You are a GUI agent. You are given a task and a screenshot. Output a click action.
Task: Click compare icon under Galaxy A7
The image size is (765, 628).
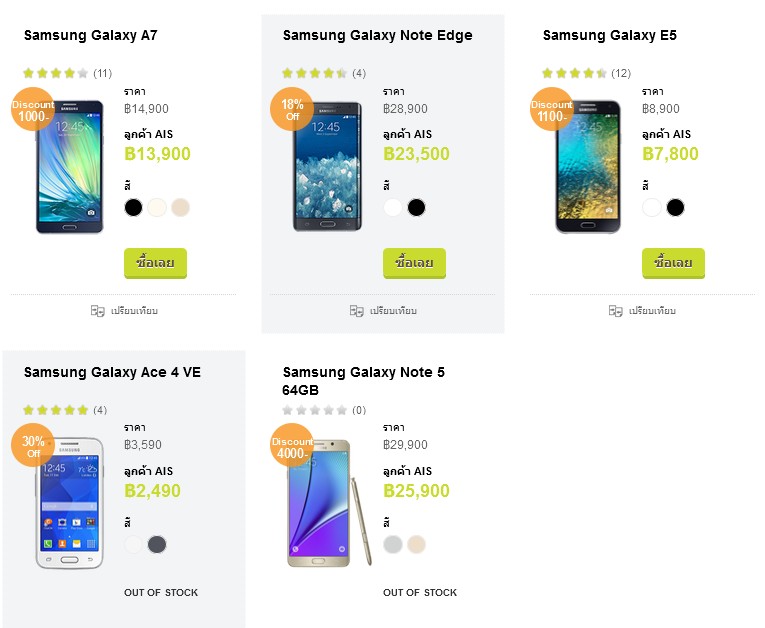click(x=98, y=311)
